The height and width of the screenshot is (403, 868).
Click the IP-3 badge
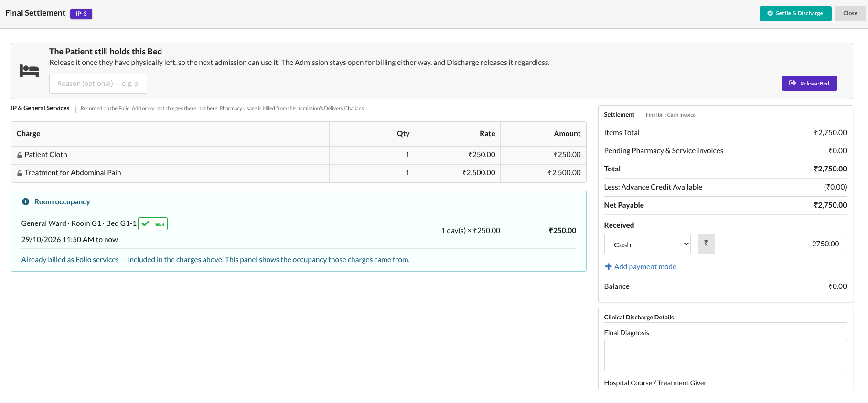[x=81, y=14]
